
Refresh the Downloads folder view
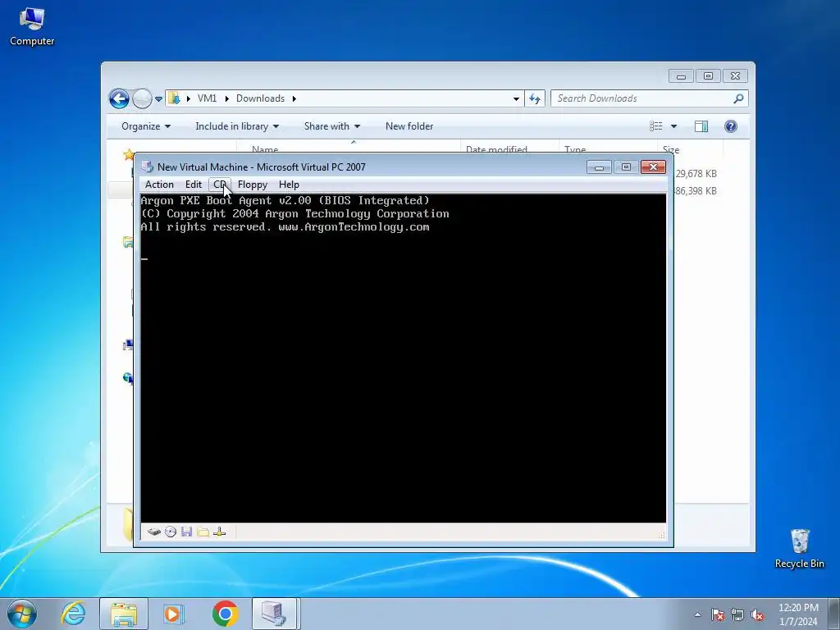click(x=535, y=98)
